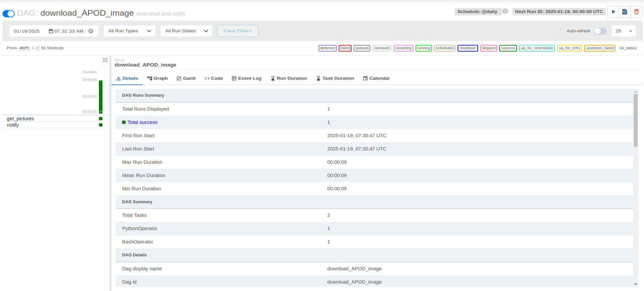The height and width of the screenshot is (291, 644).
Task: Click the BashOperator row label
Action: [x=137, y=242]
